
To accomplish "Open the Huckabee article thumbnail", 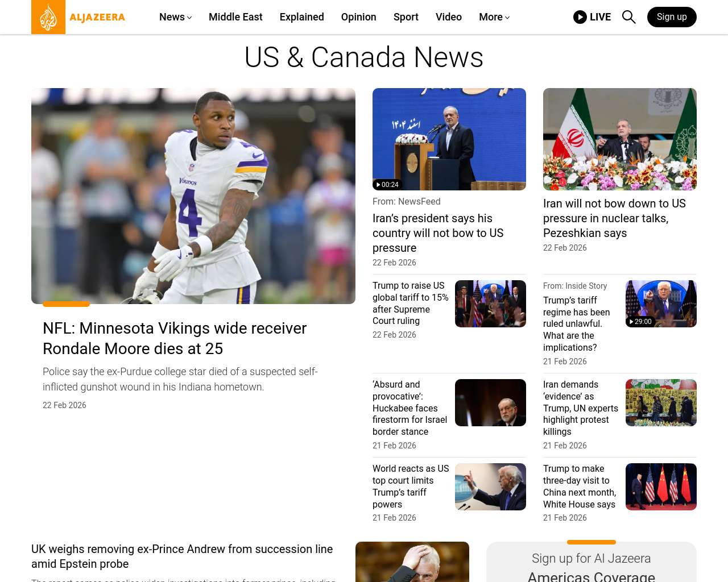I will (490, 402).
